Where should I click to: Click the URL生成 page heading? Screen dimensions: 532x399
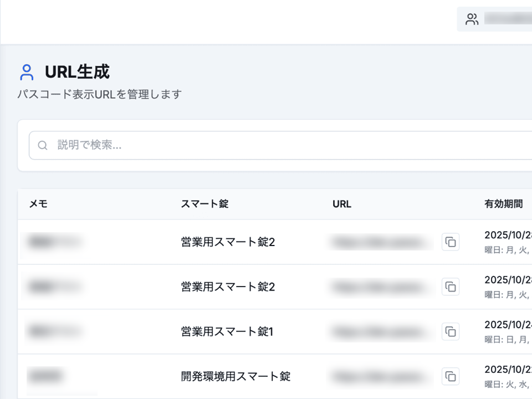[77, 72]
